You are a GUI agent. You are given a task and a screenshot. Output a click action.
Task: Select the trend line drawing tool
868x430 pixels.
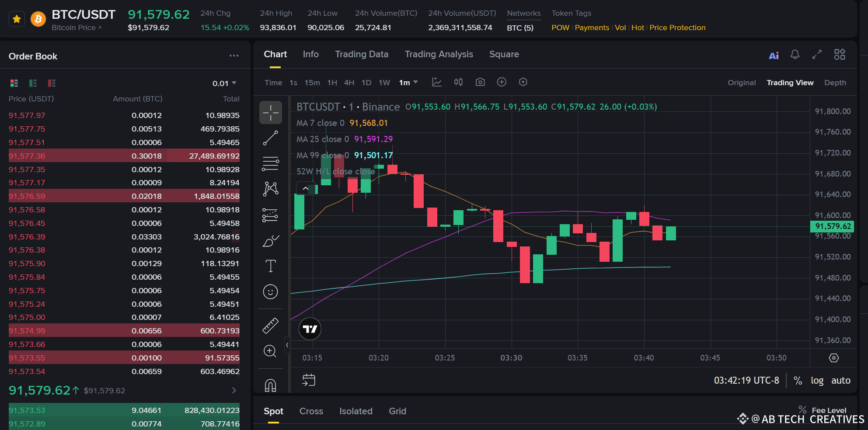271,138
